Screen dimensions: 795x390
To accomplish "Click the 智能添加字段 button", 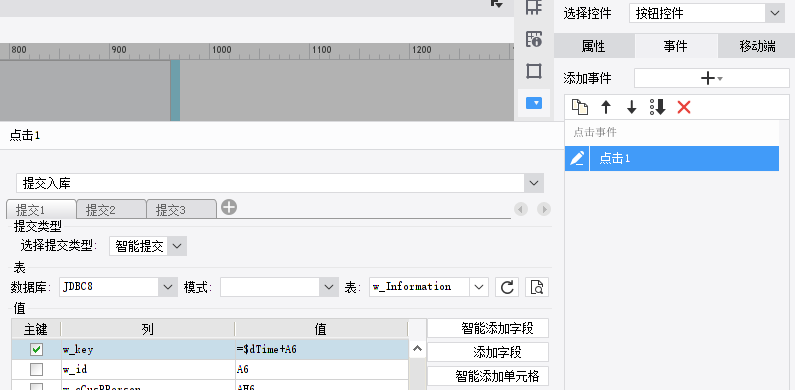I will point(488,328).
